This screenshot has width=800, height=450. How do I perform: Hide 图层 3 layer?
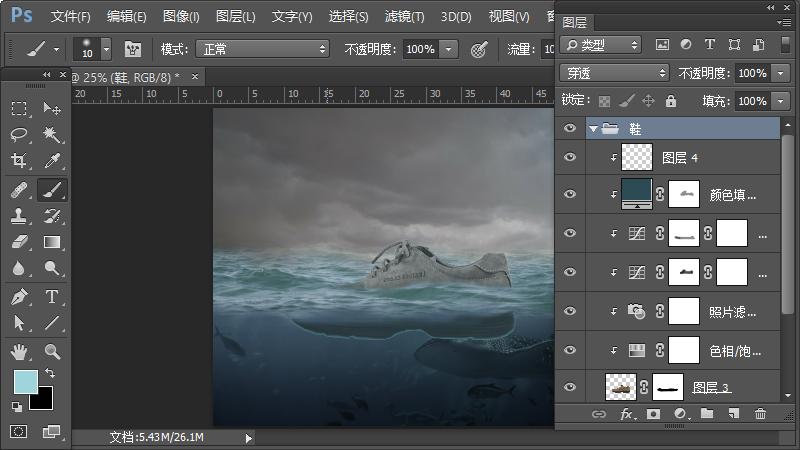pyautogui.click(x=570, y=387)
